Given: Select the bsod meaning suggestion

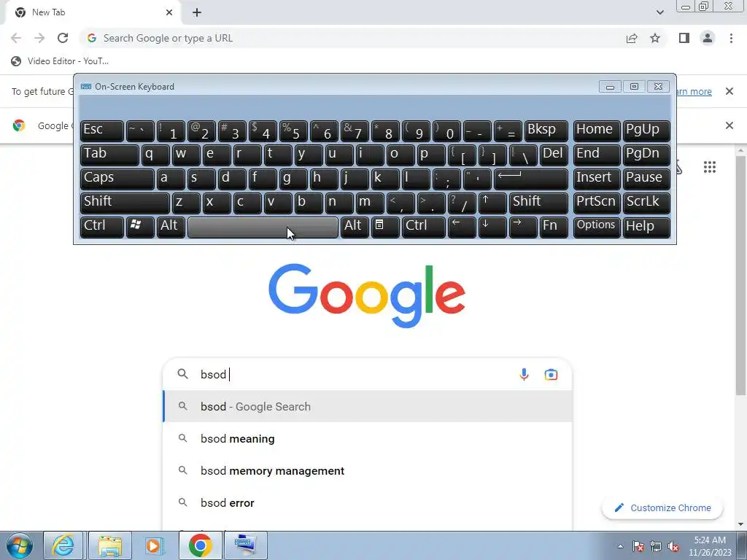Looking at the screenshot, I should point(367,438).
